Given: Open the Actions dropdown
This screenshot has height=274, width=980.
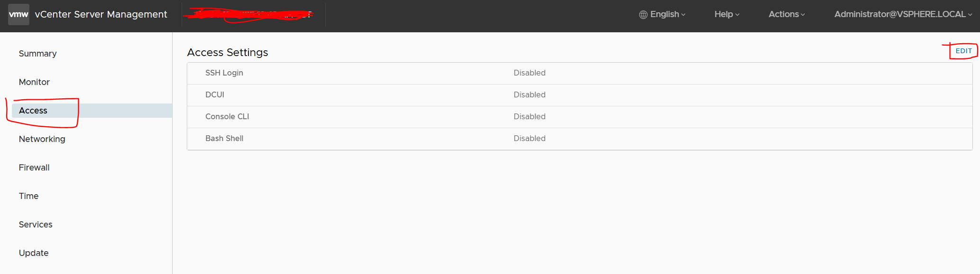Looking at the screenshot, I should click(786, 14).
